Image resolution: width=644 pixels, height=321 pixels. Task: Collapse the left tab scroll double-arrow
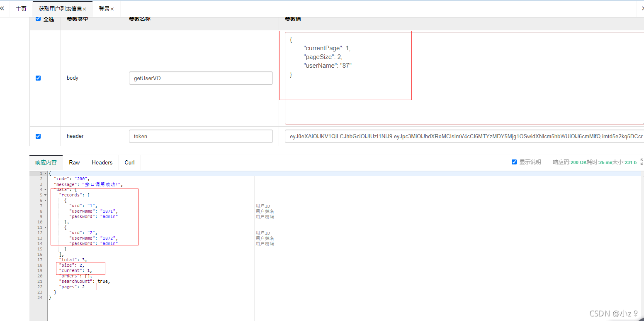coord(2,8)
